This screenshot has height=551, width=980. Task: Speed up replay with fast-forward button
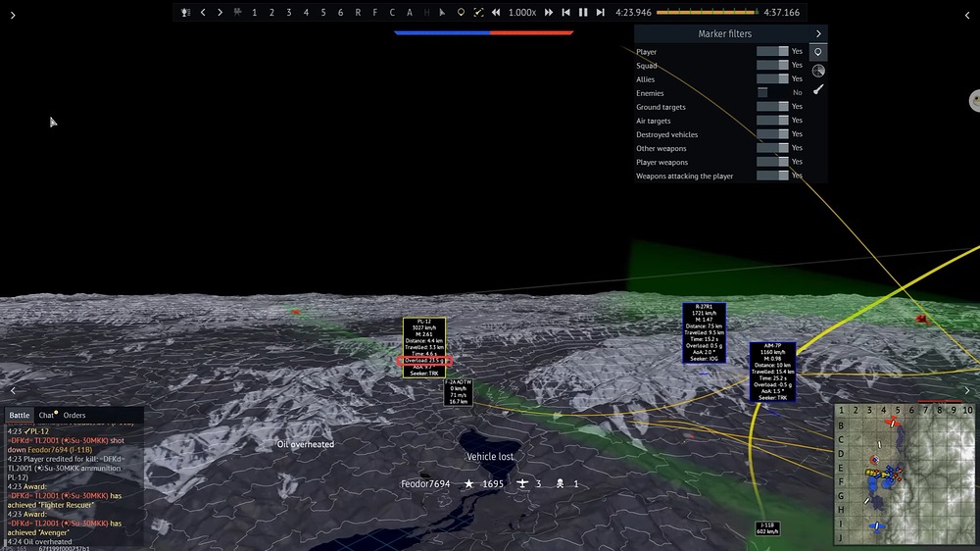[548, 13]
